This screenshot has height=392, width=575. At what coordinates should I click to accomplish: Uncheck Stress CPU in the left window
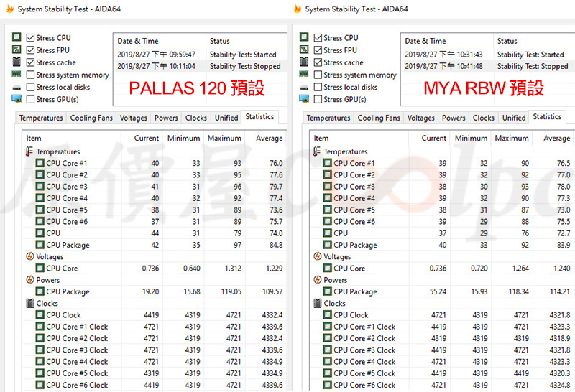click(30, 38)
